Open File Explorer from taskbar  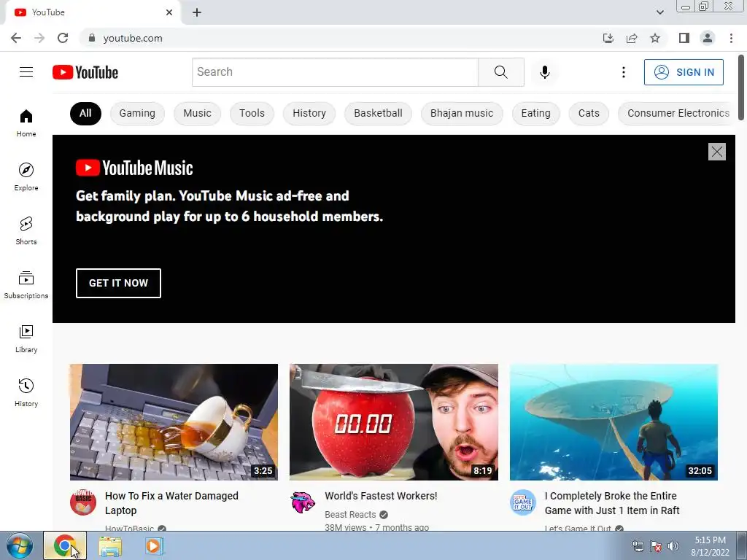coord(110,546)
